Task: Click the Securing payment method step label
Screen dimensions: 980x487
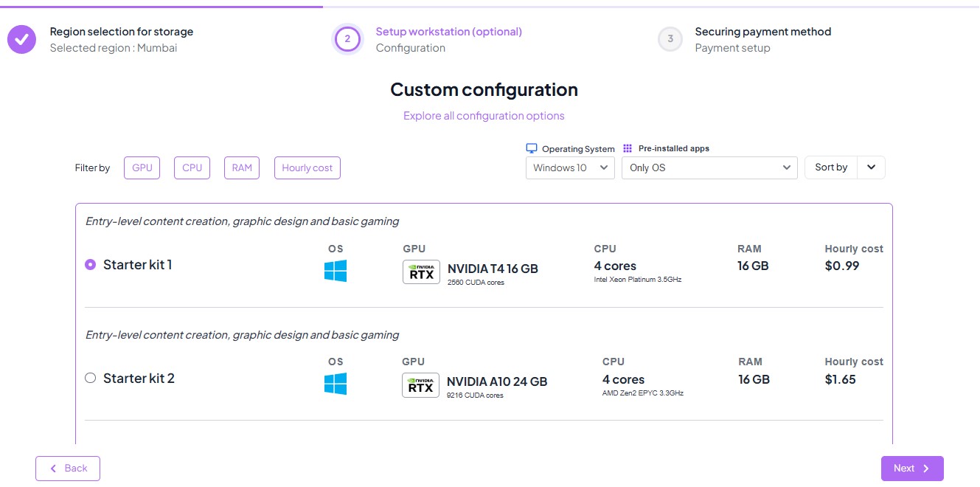Action: pyautogui.click(x=762, y=31)
